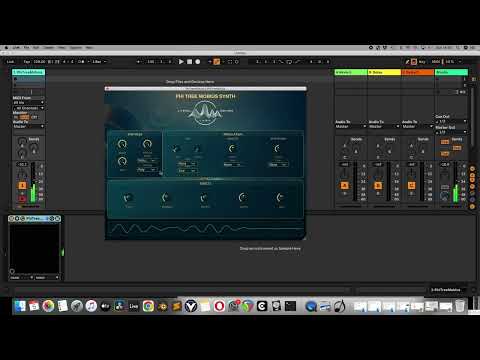Select the 1 PhiTreeMobius track header
The height and width of the screenshot is (360, 480).
pyautogui.click(x=28, y=72)
